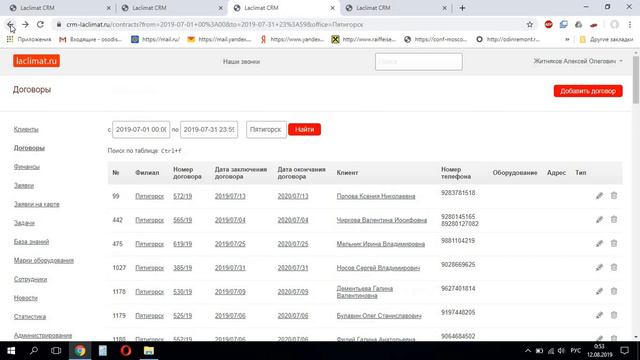Open Заявки in sidebar
The width and height of the screenshot is (640, 360).
(x=24, y=185)
